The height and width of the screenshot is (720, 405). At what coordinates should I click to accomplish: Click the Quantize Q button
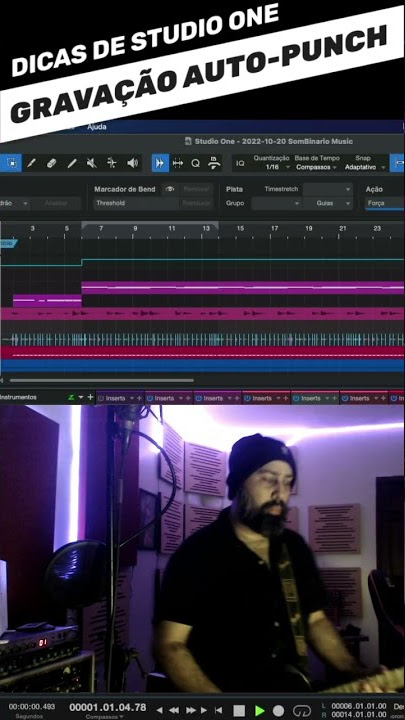click(x=196, y=163)
